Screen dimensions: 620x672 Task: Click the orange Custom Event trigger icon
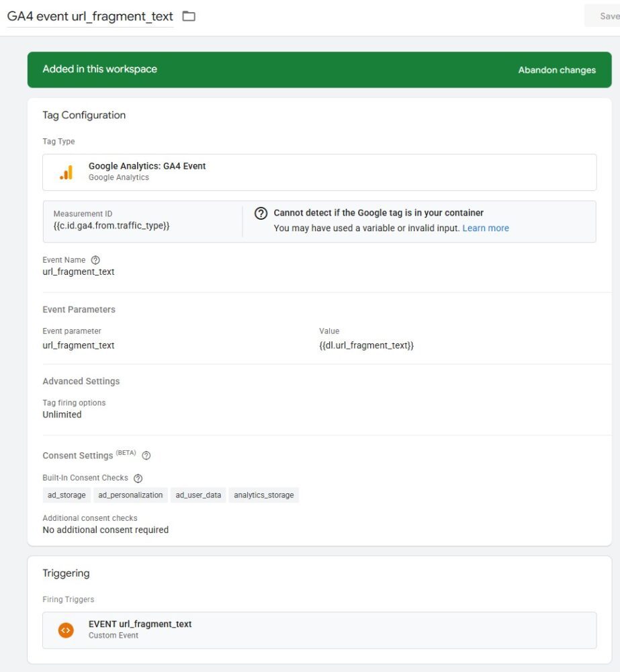click(x=66, y=630)
